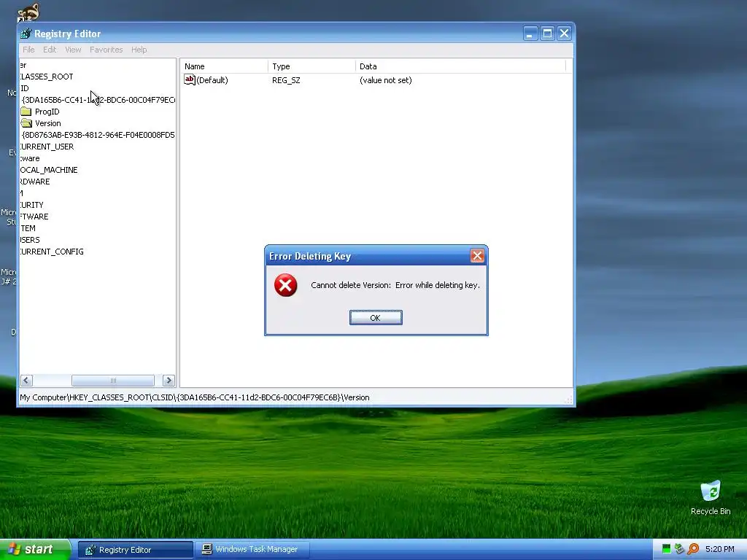Open the Edit menu
Screen dimensions: 747x560
50,50
